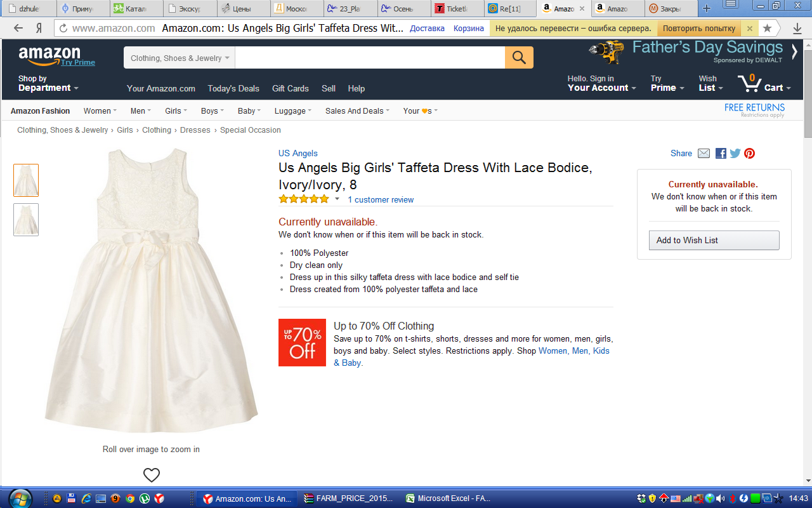Bookmark page with the star icon
Viewport: 812px width, 508px height.
[x=767, y=28]
